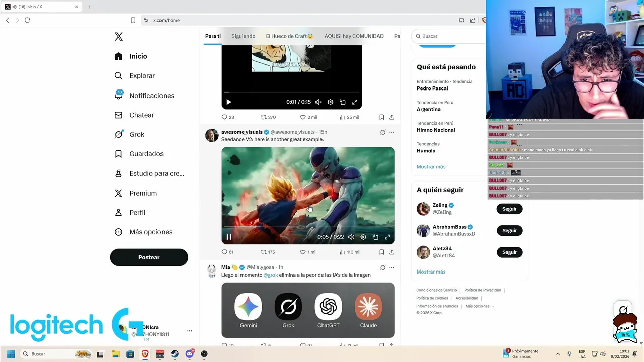Follow AbrahamBass with Seguir button
The width and height of the screenshot is (644, 362).
tap(509, 231)
